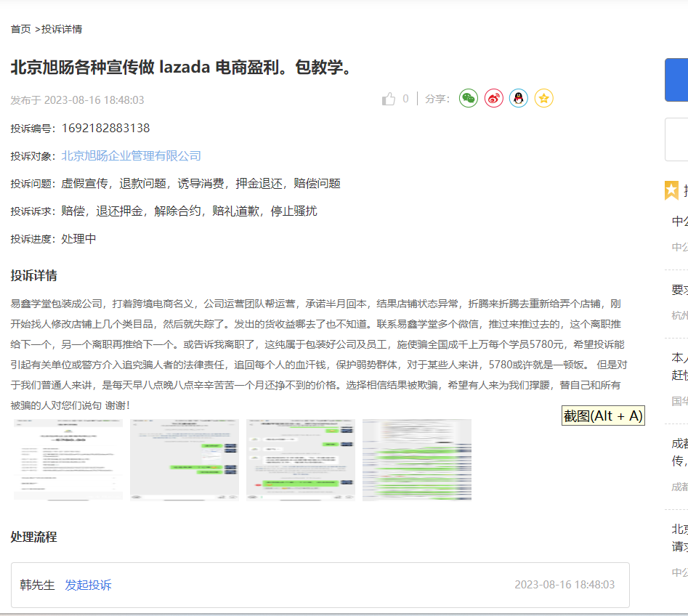Click 处理流程 section heading
Viewport: 688px width, 616px height.
pyautogui.click(x=34, y=537)
